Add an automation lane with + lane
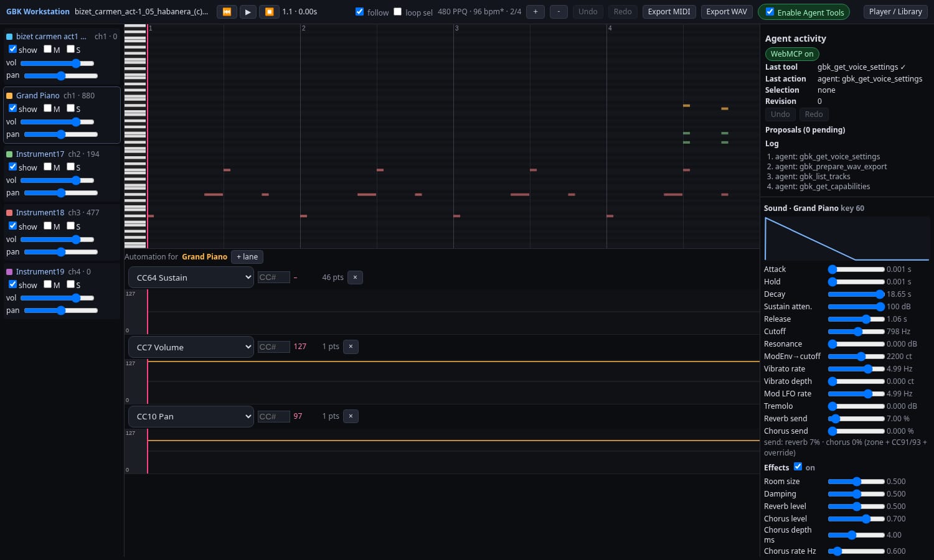 click(x=247, y=257)
